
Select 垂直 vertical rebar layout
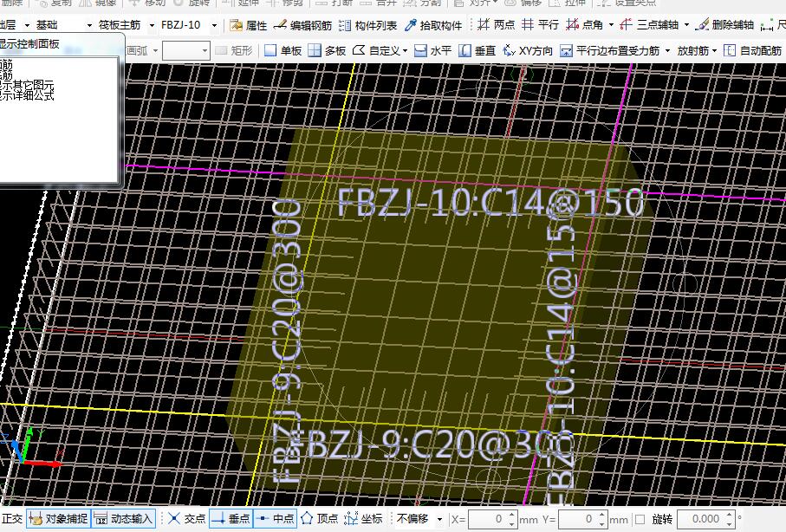pyautogui.click(x=477, y=50)
